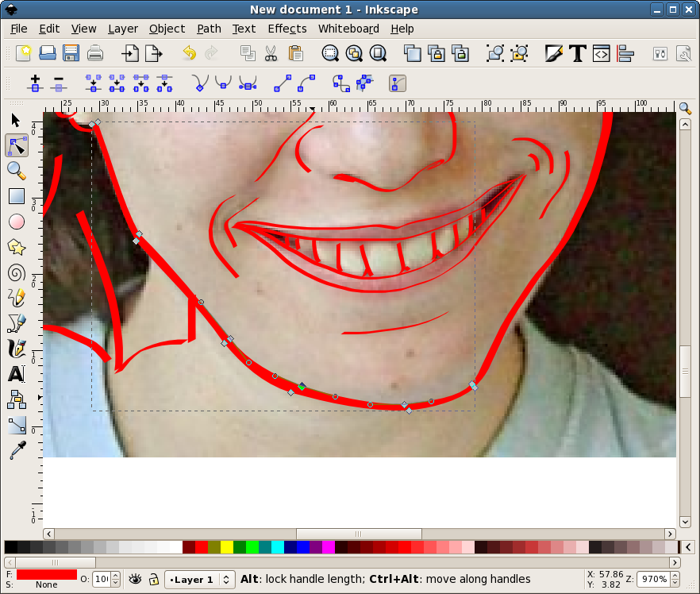The image size is (700, 594).
Task: Insert new nodes into selected segments
Action: (35, 83)
